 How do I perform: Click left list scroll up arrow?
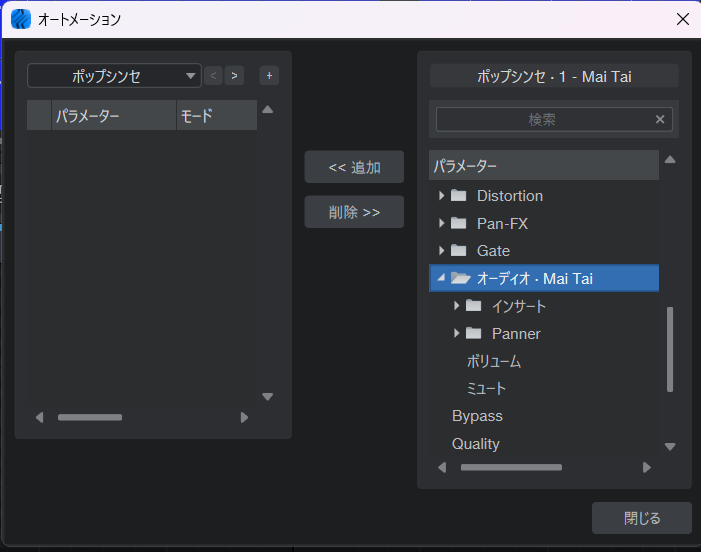tap(267, 110)
